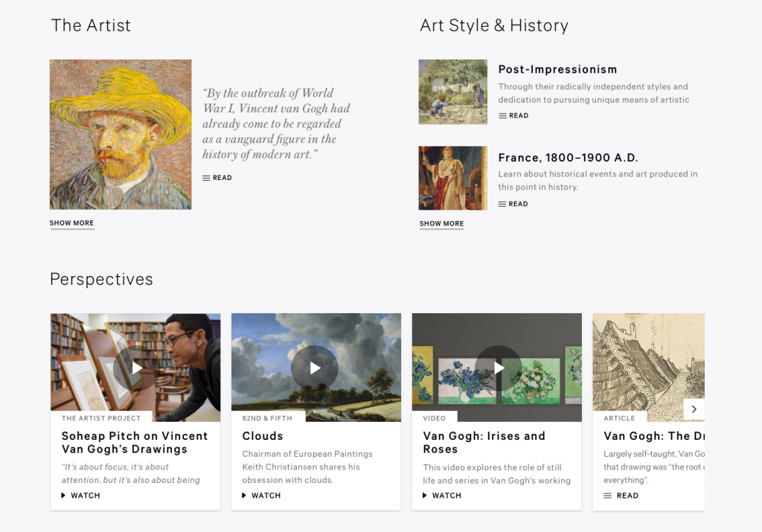Open the Post-Impressionism painting thumbnail
This screenshot has height=532, width=762.
pyautogui.click(x=453, y=92)
